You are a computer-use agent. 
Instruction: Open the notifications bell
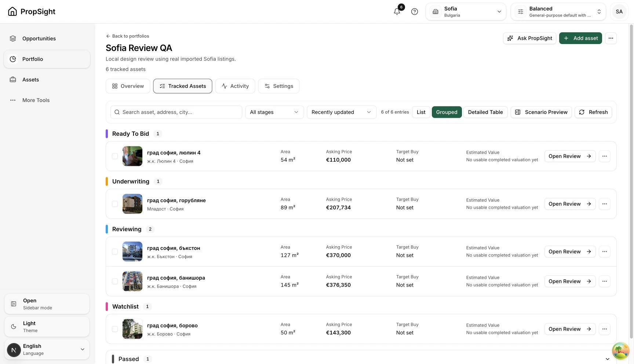click(x=397, y=11)
